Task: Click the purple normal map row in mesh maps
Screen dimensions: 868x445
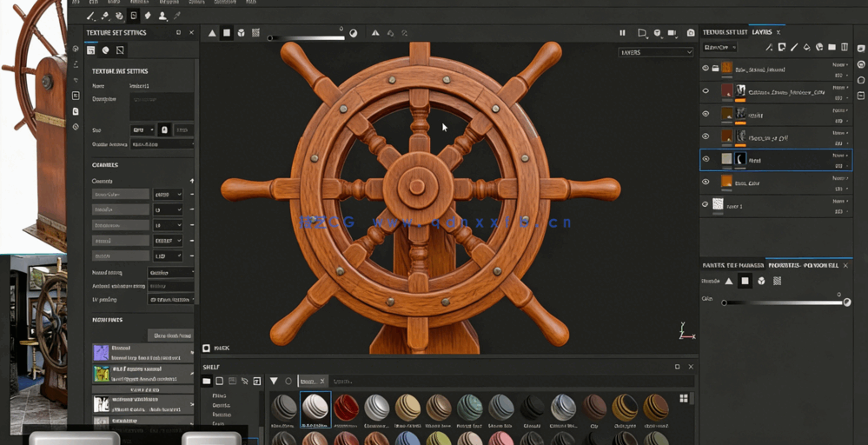Action: pyautogui.click(x=142, y=353)
